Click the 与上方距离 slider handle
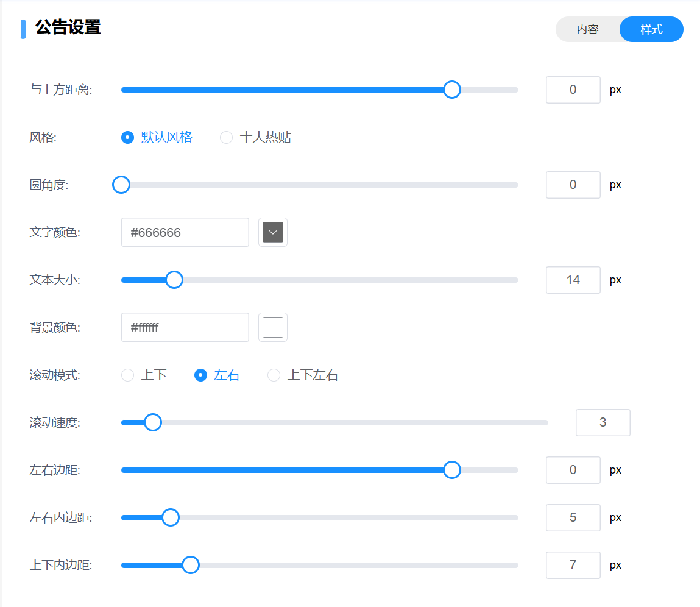Image resolution: width=700 pixels, height=607 pixels. pyautogui.click(x=451, y=90)
